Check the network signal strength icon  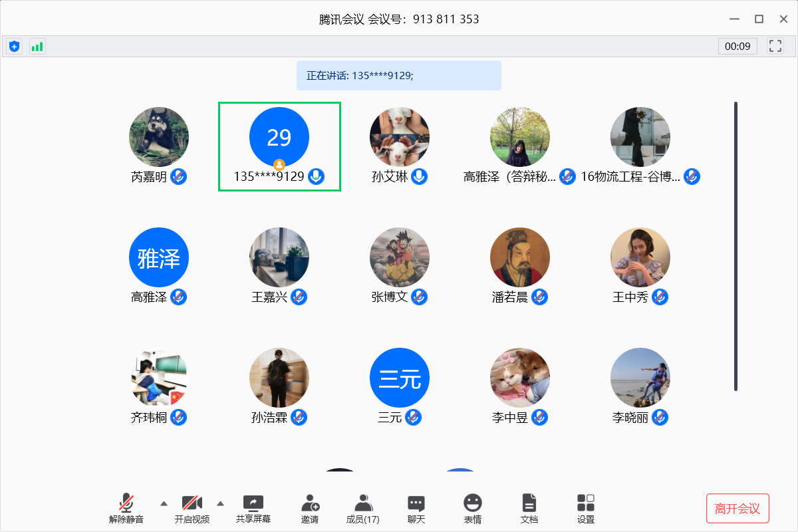coord(37,47)
